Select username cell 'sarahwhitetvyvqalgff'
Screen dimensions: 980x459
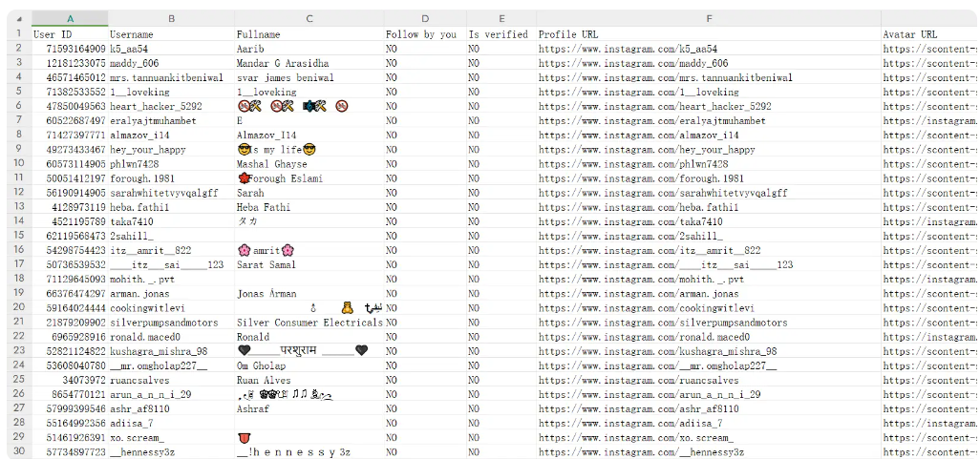click(x=171, y=193)
